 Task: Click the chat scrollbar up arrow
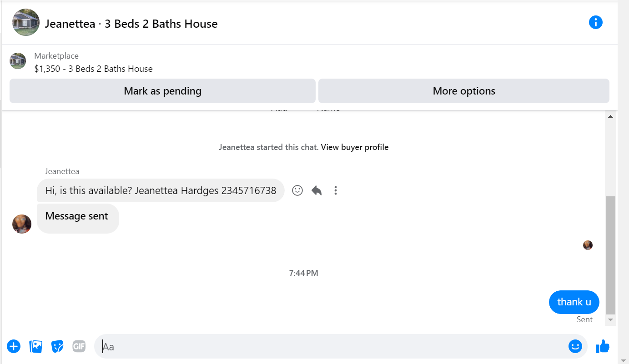click(610, 116)
